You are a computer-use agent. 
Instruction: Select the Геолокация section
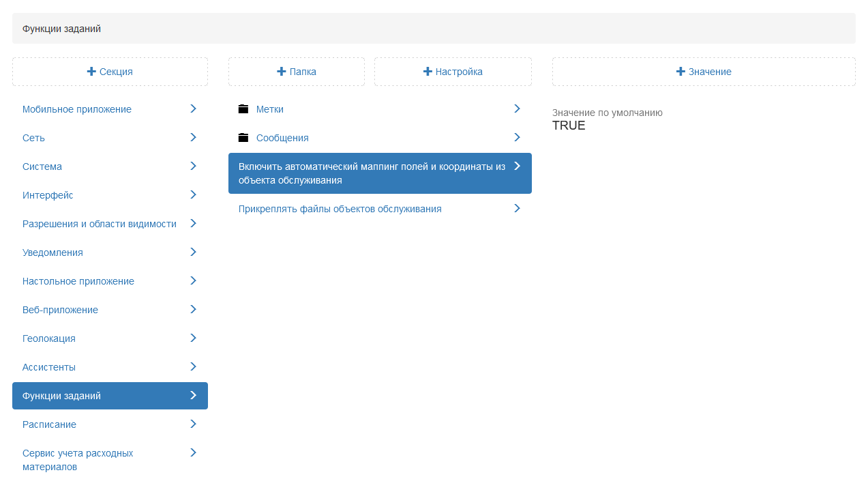[49, 338]
